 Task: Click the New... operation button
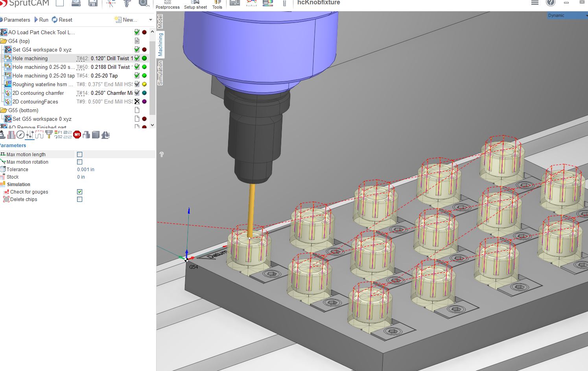(126, 20)
